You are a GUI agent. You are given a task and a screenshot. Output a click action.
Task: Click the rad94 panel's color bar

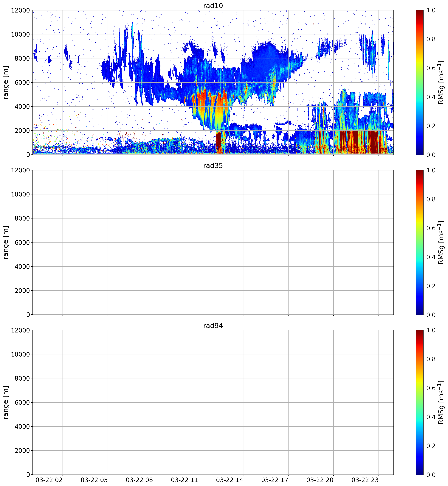(420, 402)
